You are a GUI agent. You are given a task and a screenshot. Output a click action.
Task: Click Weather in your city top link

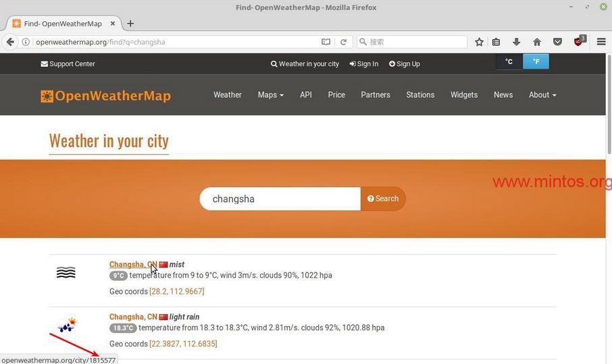(x=305, y=64)
